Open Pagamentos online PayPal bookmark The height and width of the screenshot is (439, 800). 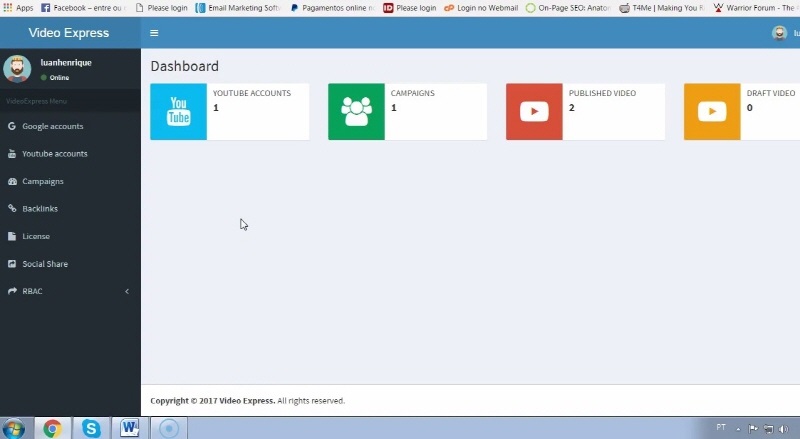pos(333,8)
